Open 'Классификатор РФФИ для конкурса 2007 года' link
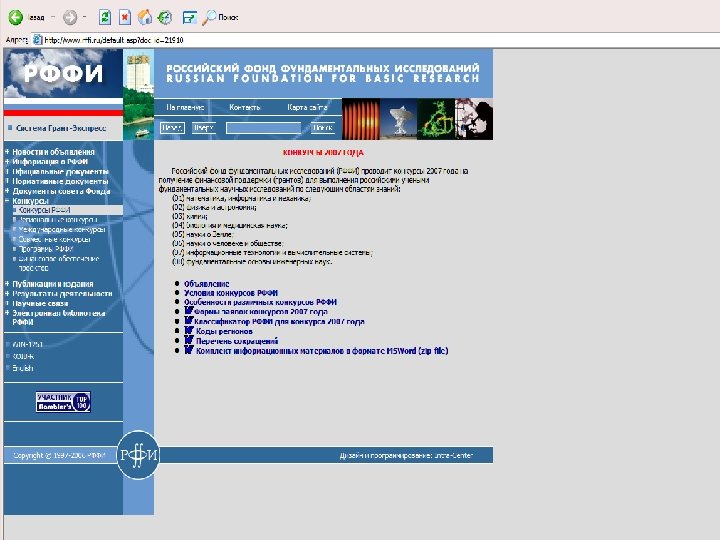Image resolution: width=720 pixels, height=540 pixels. 279,322
